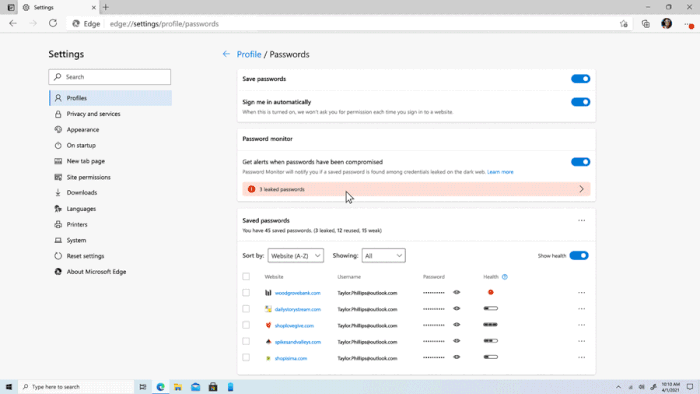Open more actions for woodgrovebank.com row
Viewport: 700px width, 394px height.
coord(581,293)
